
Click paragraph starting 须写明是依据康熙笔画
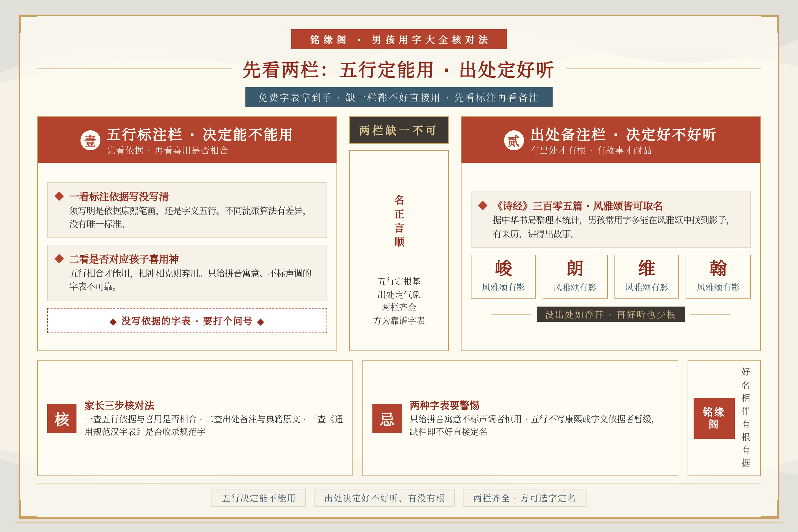pos(187,217)
